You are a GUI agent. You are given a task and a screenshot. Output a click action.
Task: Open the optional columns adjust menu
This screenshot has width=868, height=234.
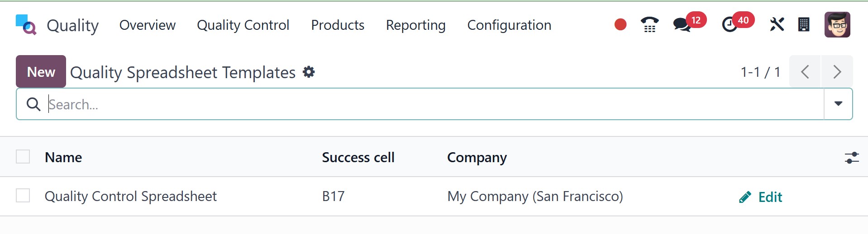coord(851,157)
